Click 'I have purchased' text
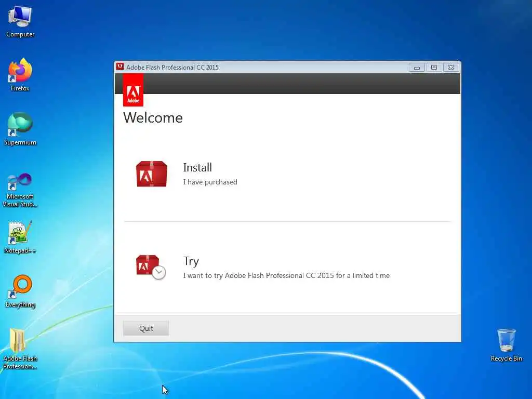The image size is (532, 399). coord(210,182)
